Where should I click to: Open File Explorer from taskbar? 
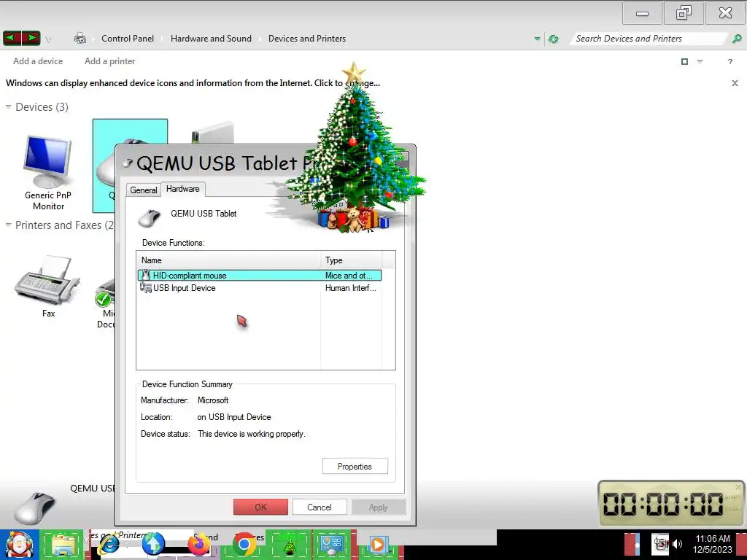(62, 545)
